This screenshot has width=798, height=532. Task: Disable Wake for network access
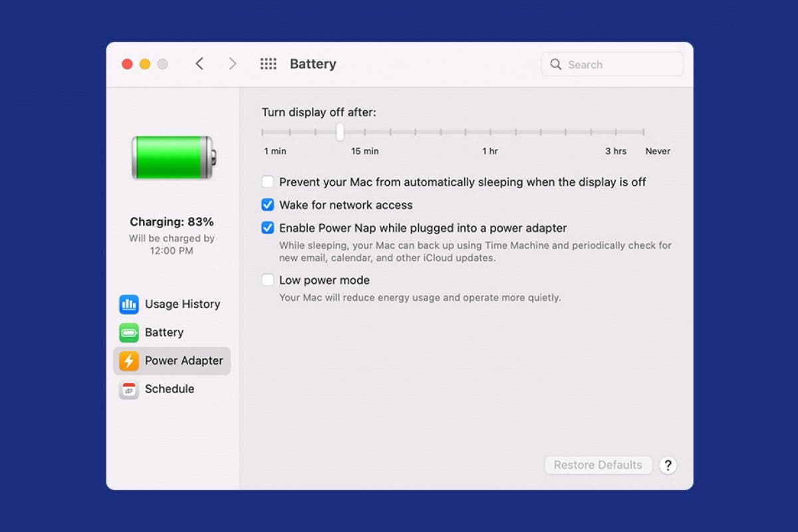click(267, 204)
